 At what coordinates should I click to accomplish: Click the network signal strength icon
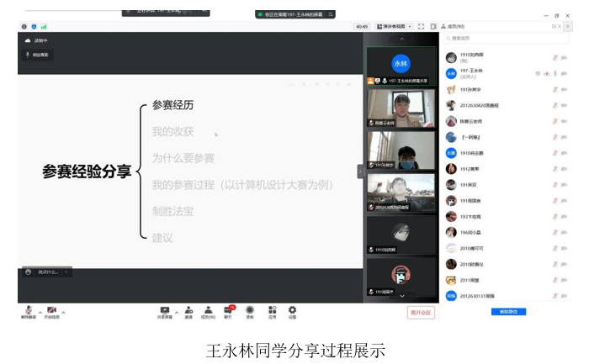click(x=44, y=26)
